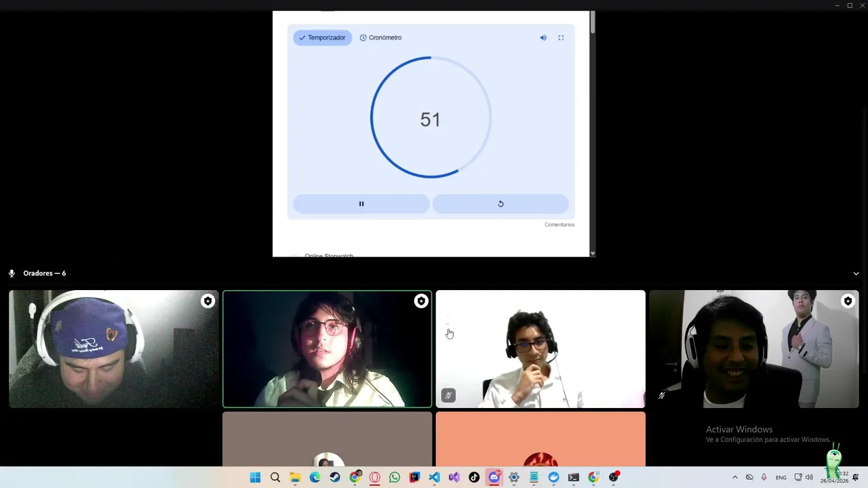Click the microphone in use tray icon
Viewport: 868px width, 488px height.
[x=764, y=477]
